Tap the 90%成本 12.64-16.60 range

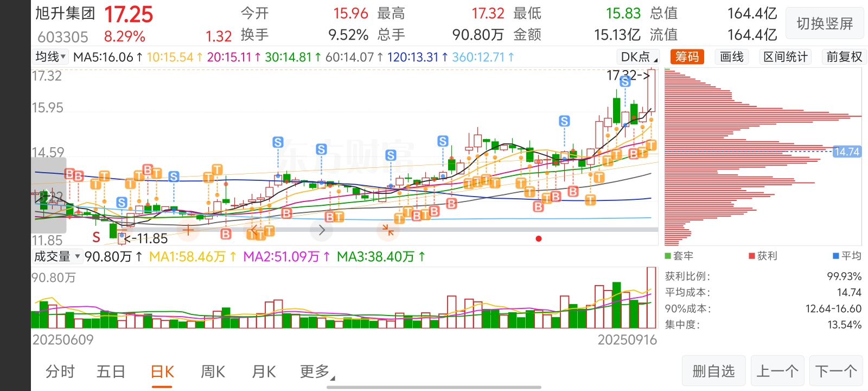(x=833, y=308)
